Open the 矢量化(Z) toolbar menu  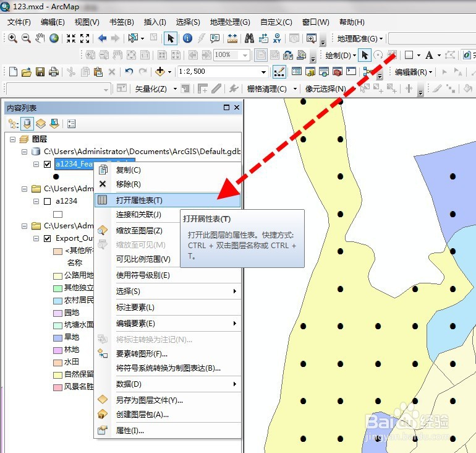(156, 89)
